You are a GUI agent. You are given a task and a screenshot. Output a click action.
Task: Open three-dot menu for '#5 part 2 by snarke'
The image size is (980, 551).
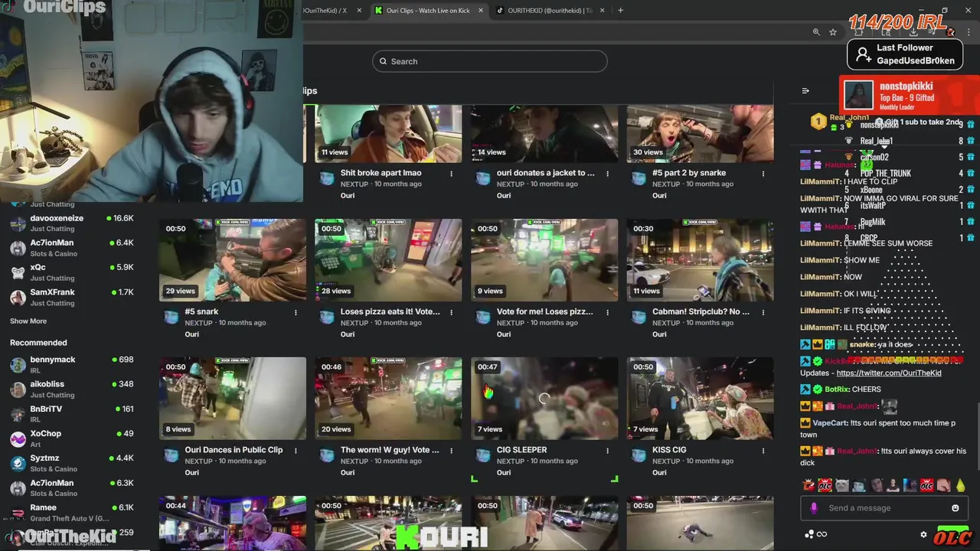coord(763,174)
